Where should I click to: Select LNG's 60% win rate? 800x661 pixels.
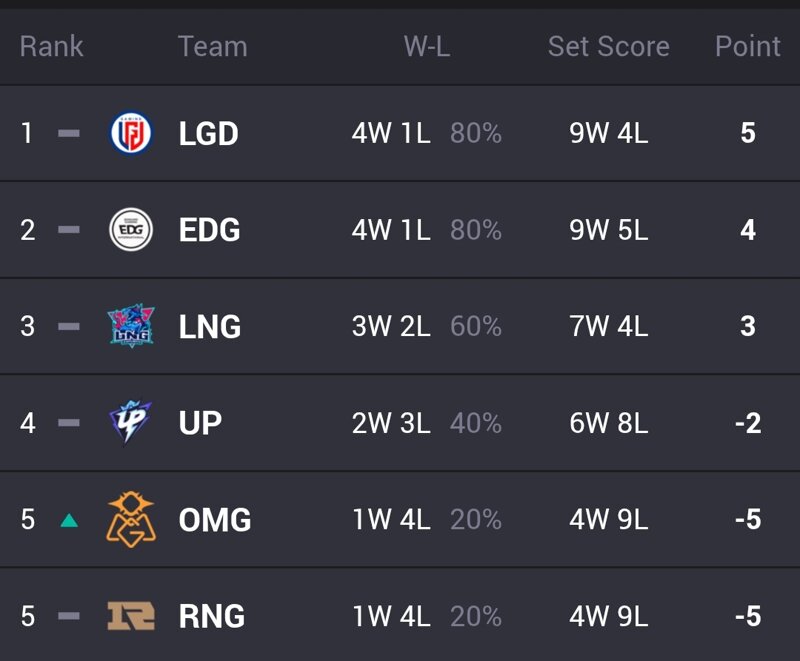(x=476, y=326)
